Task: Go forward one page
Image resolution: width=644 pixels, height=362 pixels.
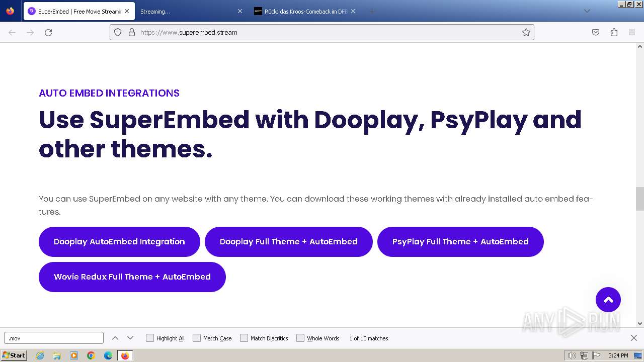Action: pyautogui.click(x=30, y=32)
